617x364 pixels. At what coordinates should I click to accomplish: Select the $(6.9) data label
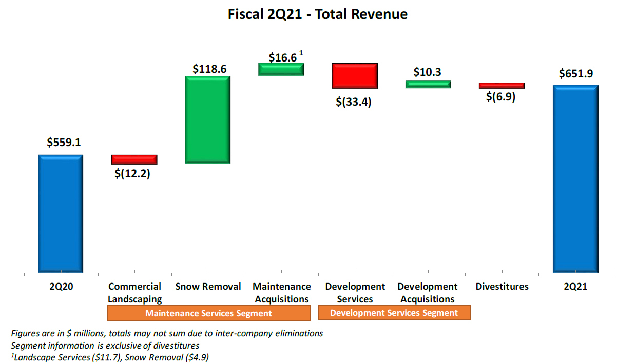(500, 96)
